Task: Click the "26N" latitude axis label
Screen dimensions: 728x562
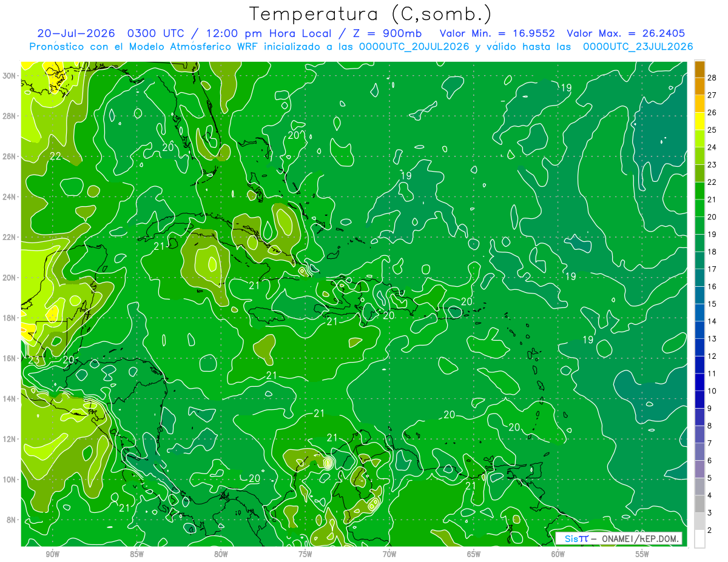Action: tap(10, 156)
